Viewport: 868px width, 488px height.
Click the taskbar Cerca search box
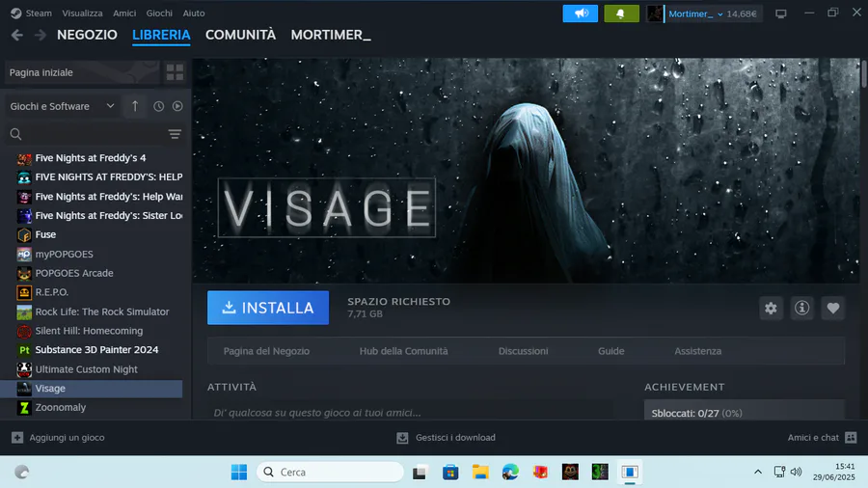[330, 472]
